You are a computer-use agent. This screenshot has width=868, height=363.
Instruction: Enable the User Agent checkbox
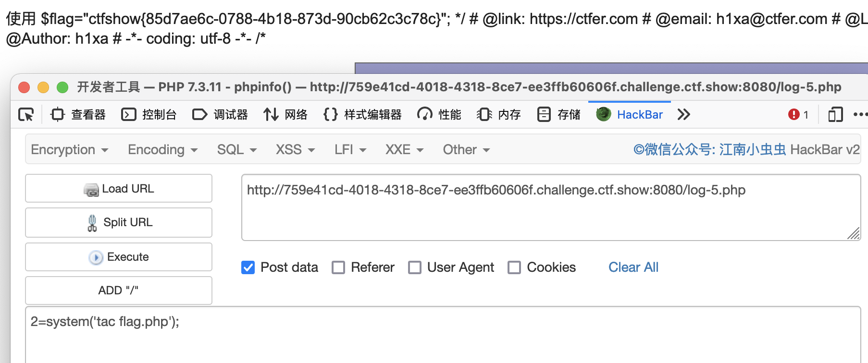415,267
